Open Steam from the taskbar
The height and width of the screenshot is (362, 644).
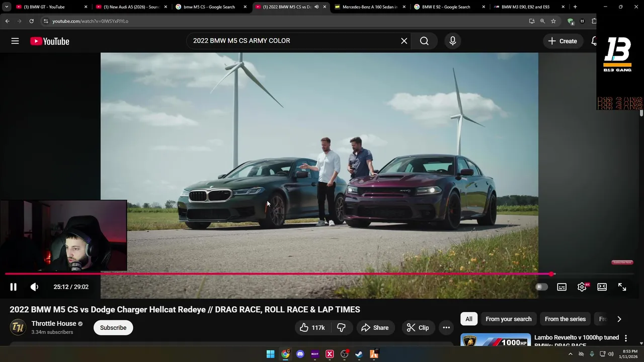tap(359, 354)
